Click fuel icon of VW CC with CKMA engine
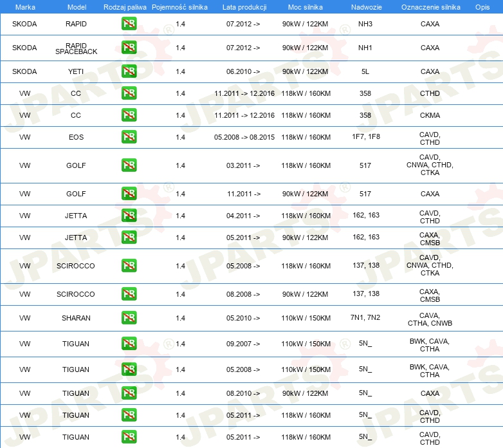 coord(129,115)
